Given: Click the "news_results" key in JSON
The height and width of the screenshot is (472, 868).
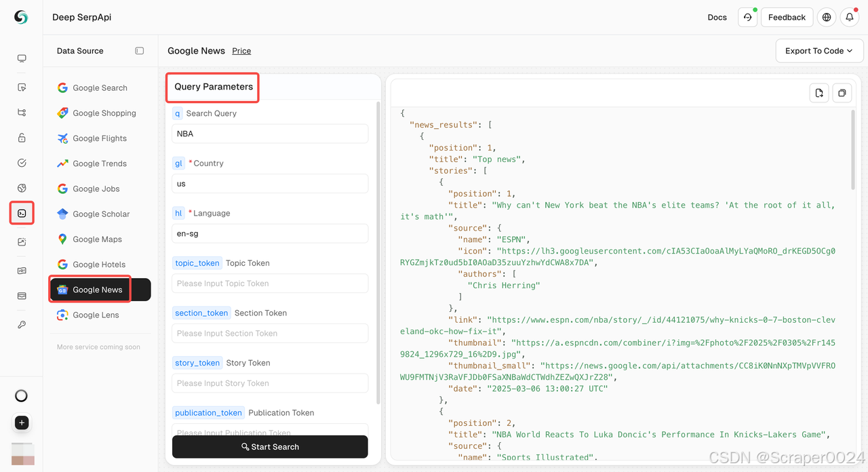Looking at the screenshot, I should [x=443, y=125].
